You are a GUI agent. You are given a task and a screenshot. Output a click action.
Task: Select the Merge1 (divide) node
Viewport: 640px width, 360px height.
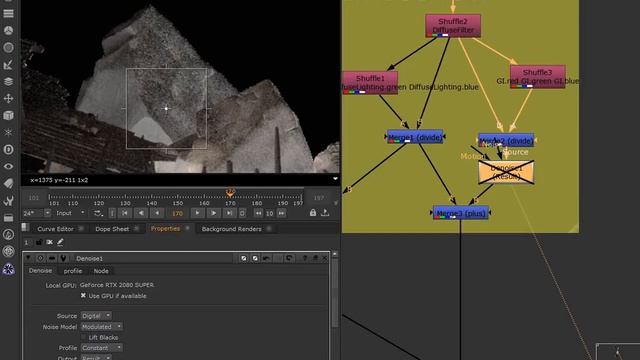tap(415, 137)
